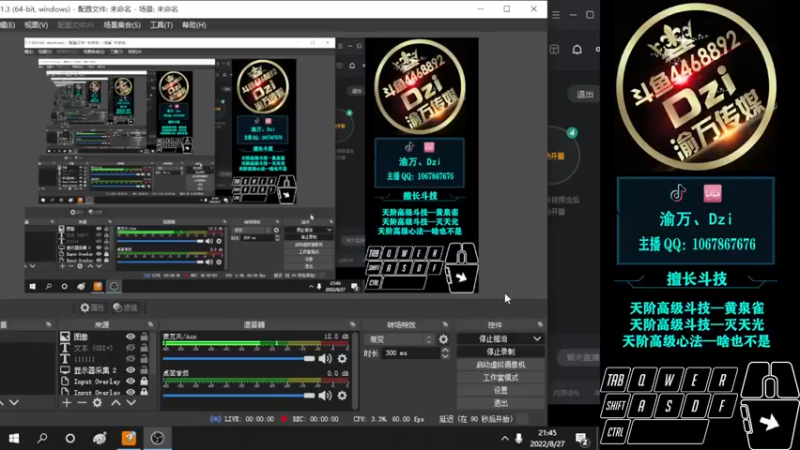Viewport: 800px width, 450px height.
Task: Move selected source up with arrow
Action: tap(116, 403)
